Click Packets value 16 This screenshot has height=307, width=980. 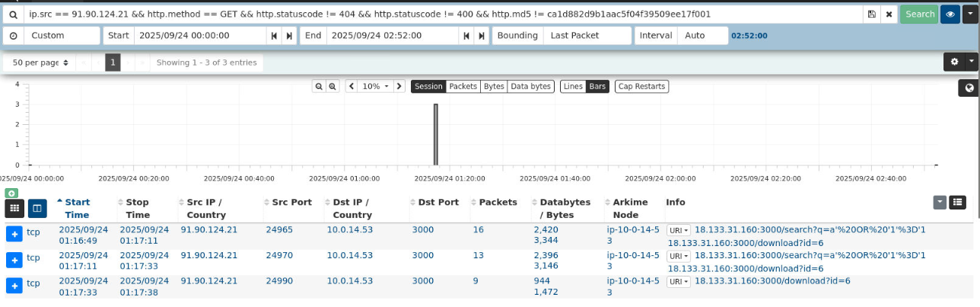[x=478, y=229]
